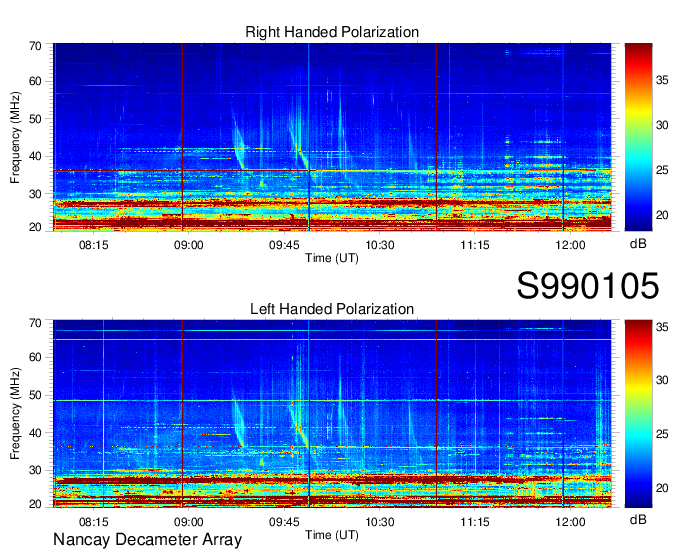Click 08:15 tick under Right Handed plot

tap(93, 245)
